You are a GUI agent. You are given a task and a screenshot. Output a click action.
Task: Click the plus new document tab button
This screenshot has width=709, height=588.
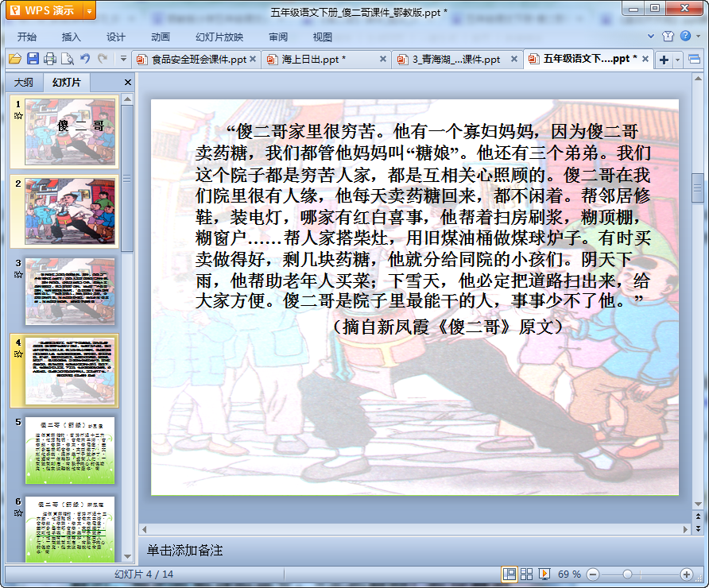pos(664,60)
